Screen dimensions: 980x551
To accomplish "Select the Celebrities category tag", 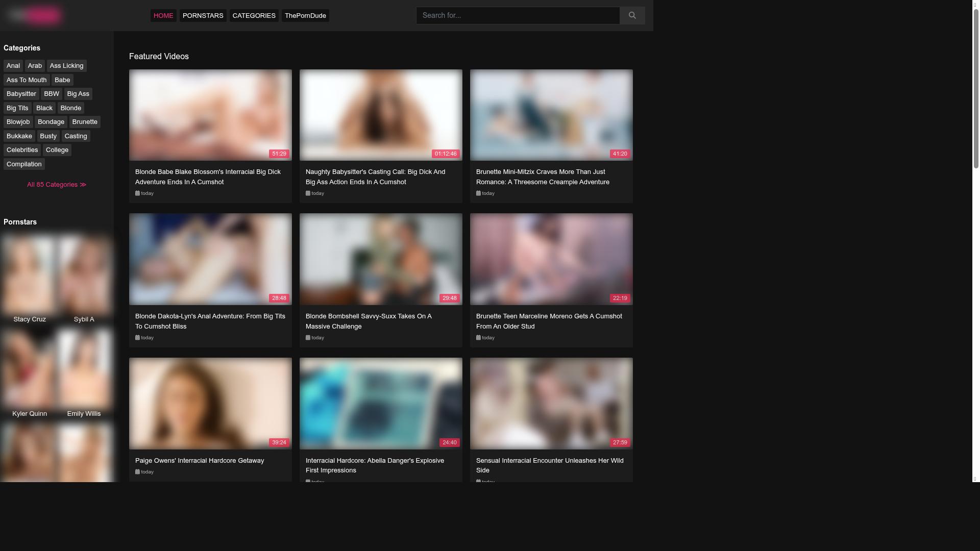I will 22,150.
